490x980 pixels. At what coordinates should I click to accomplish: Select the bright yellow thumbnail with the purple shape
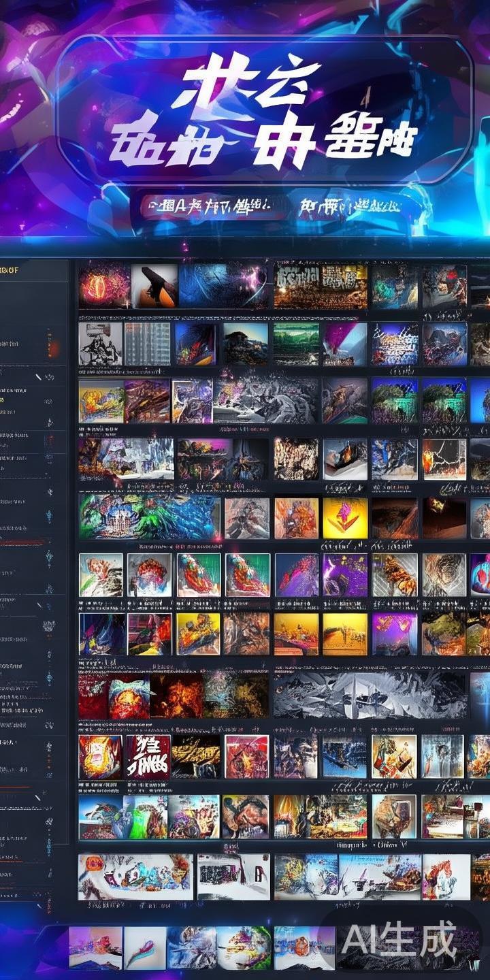pyautogui.click(x=345, y=518)
